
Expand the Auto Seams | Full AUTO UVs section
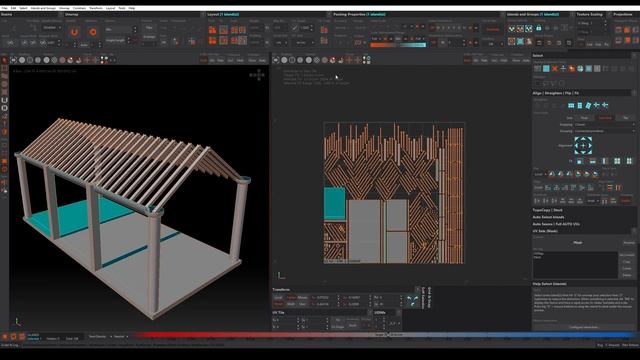pyautogui.click(x=556, y=224)
